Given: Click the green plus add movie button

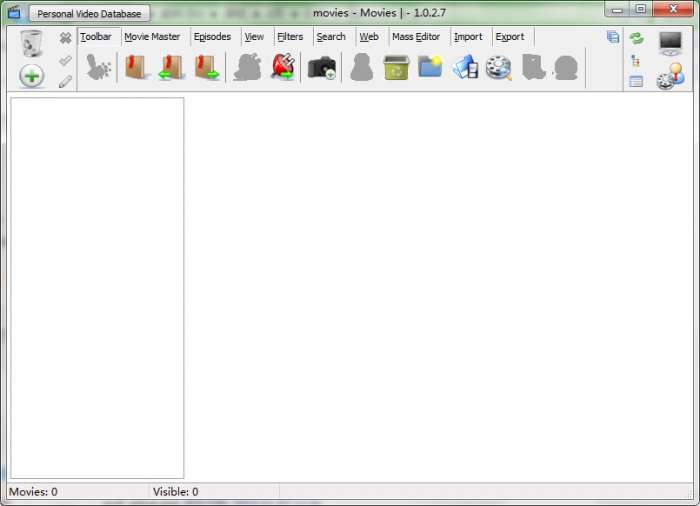Looking at the screenshot, I should coord(32,76).
